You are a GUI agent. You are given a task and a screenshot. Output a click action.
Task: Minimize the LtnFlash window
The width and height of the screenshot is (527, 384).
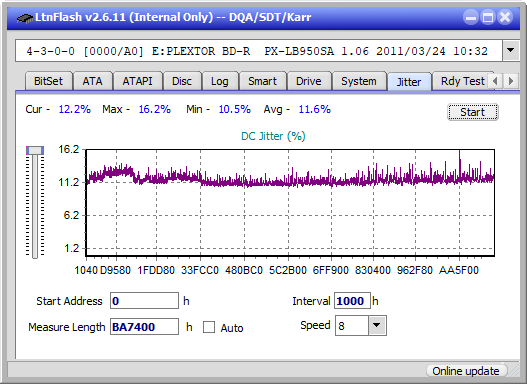(x=471, y=17)
